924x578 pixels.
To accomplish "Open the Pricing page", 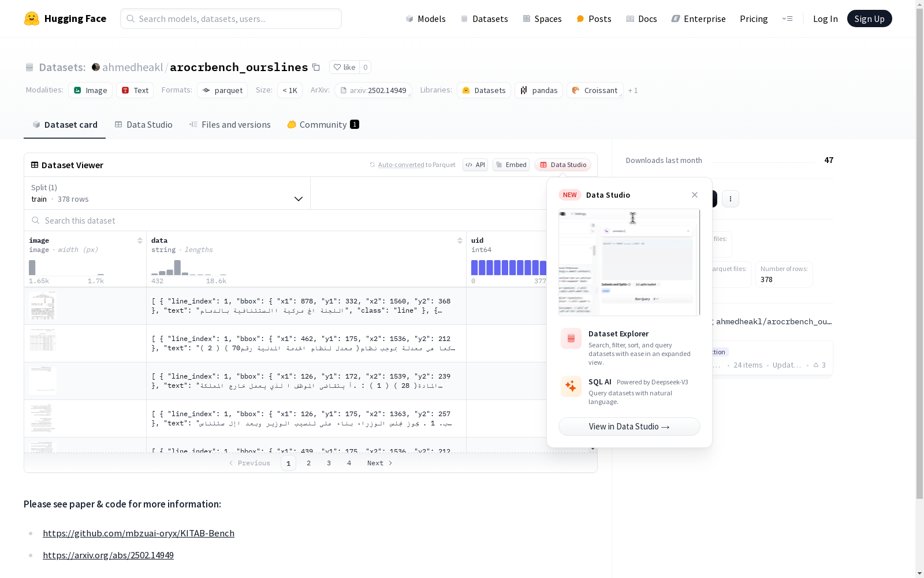I will [x=754, y=18].
